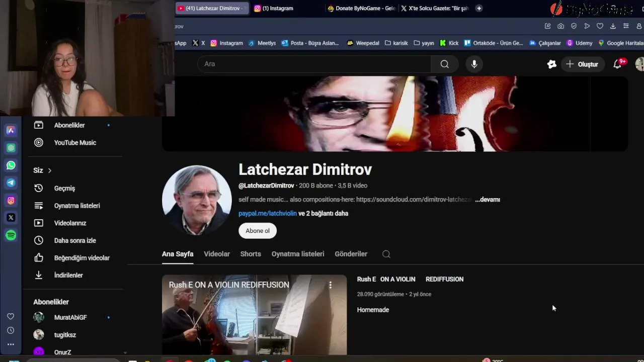This screenshot has height=362, width=644.
Task: Open X in the Opera sidebar
Action: click(11, 218)
